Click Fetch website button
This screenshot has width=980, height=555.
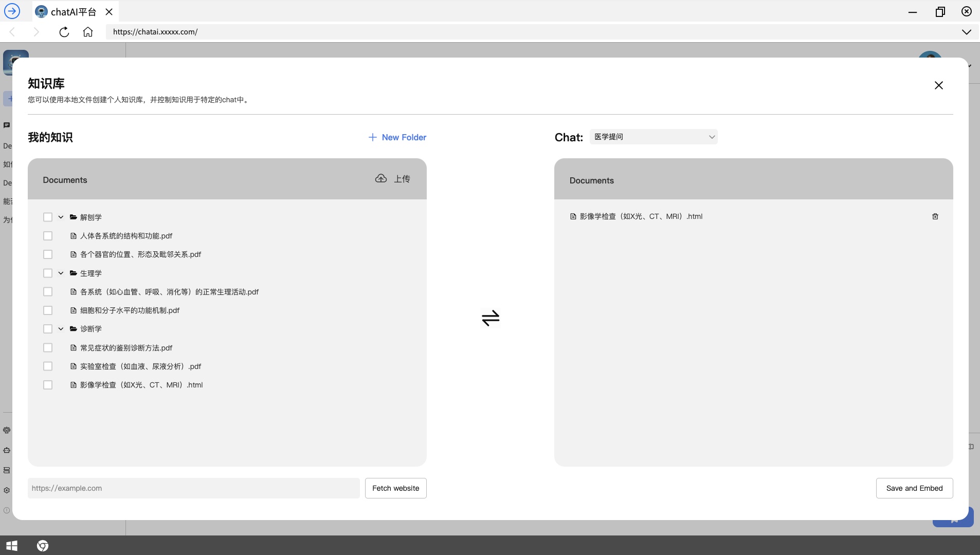(396, 488)
